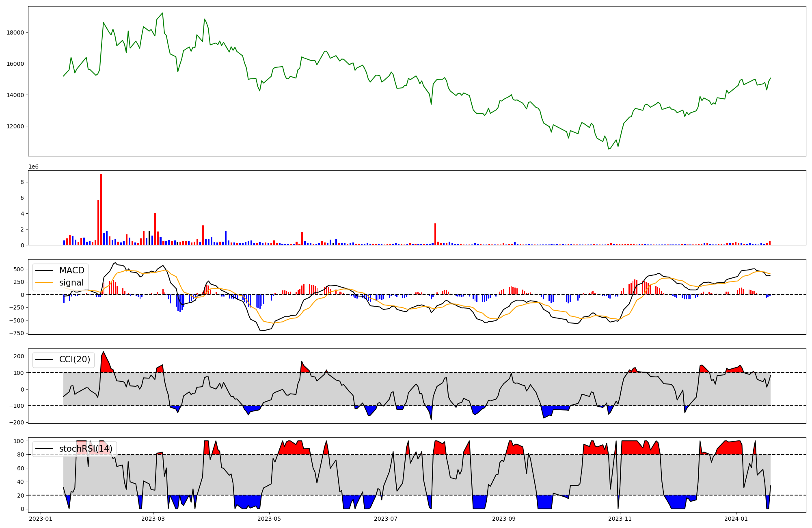Screen dimensions: 812x528
Task: Click the MACD legend label
Action: click(x=72, y=270)
